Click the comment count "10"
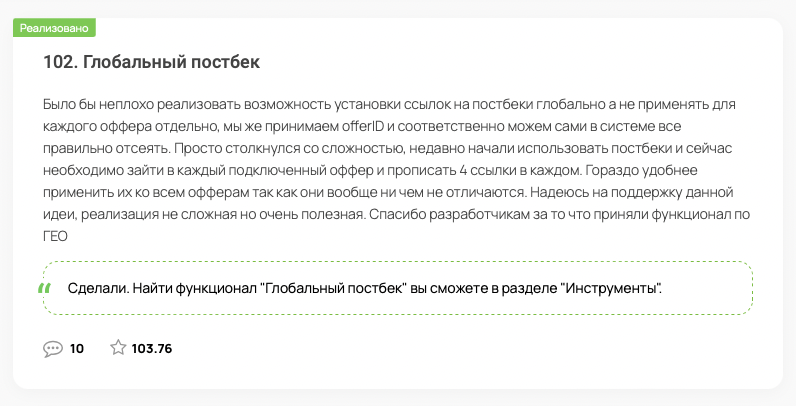This screenshot has height=406, width=796. pos(77,349)
